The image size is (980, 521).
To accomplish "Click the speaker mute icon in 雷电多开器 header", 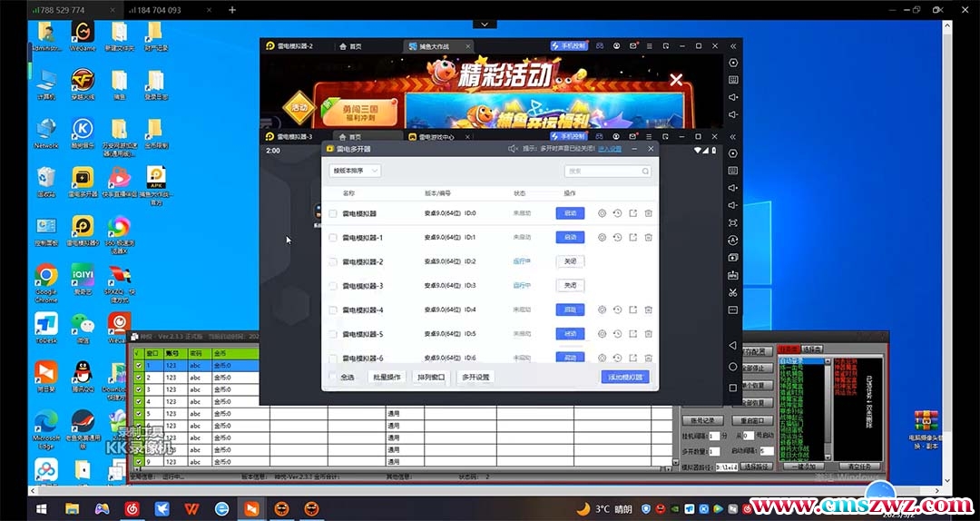I will click(513, 149).
